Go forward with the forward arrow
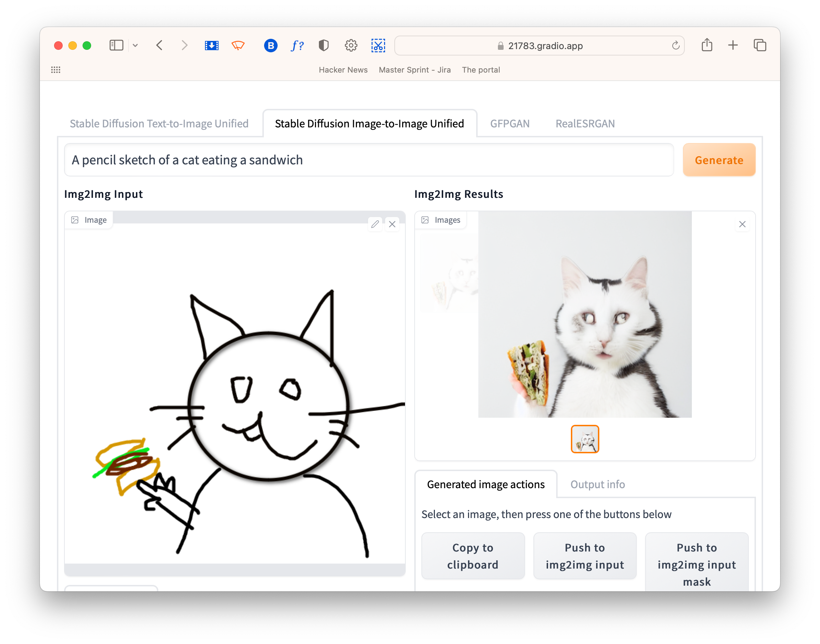Image resolution: width=820 pixels, height=644 pixels. pyautogui.click(x=184, y=46)
